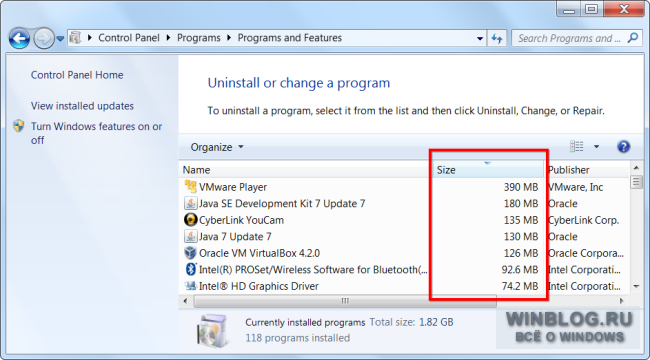
Task: Click the shield icon beside Windows features
Action: (19, 126)
